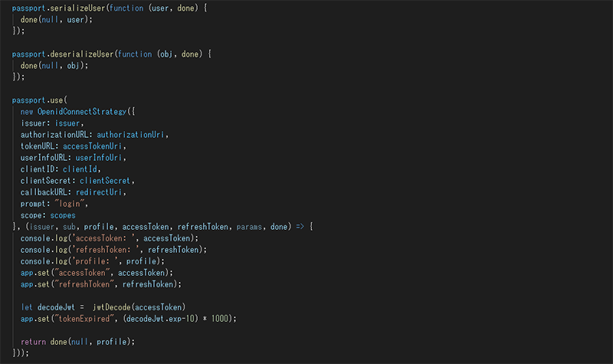Click the arrow function => symbol
Viewport: 613px width, 364px height.
(x=300, y=227)
